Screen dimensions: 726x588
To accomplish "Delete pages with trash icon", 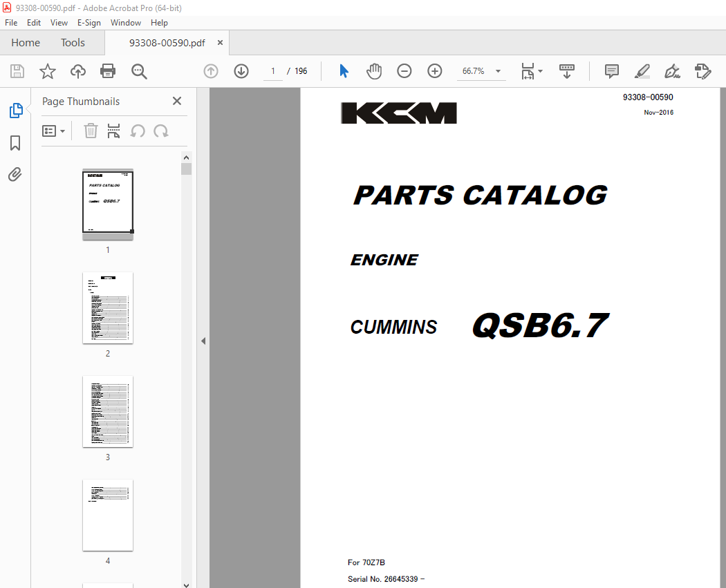I will click(91, 131).
